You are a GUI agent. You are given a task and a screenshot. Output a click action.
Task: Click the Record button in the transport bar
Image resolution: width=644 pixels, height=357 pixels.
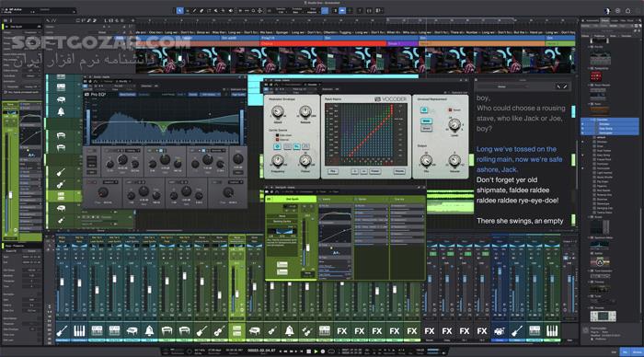323,351
